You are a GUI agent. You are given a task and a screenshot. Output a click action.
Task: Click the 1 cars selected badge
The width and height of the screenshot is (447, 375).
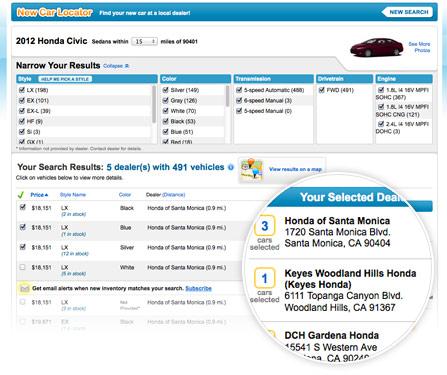click(265, 278)
